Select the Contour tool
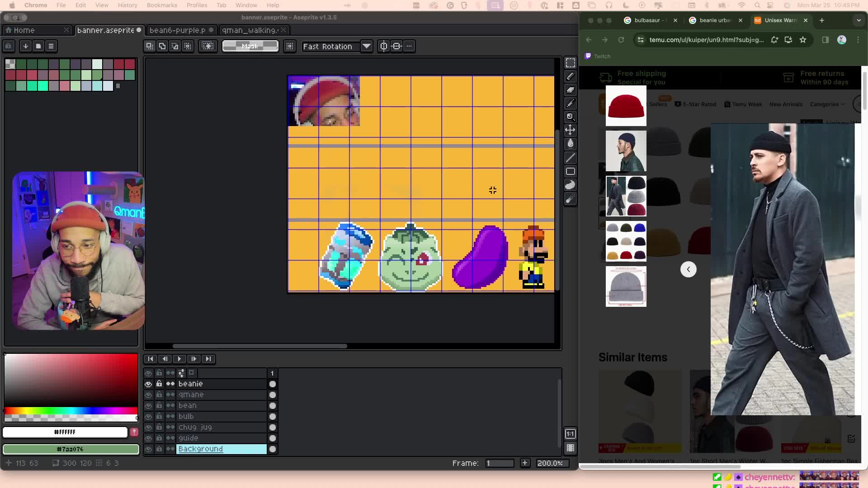The height and width of the screenshot is (488, 868). tap(571, 185)
